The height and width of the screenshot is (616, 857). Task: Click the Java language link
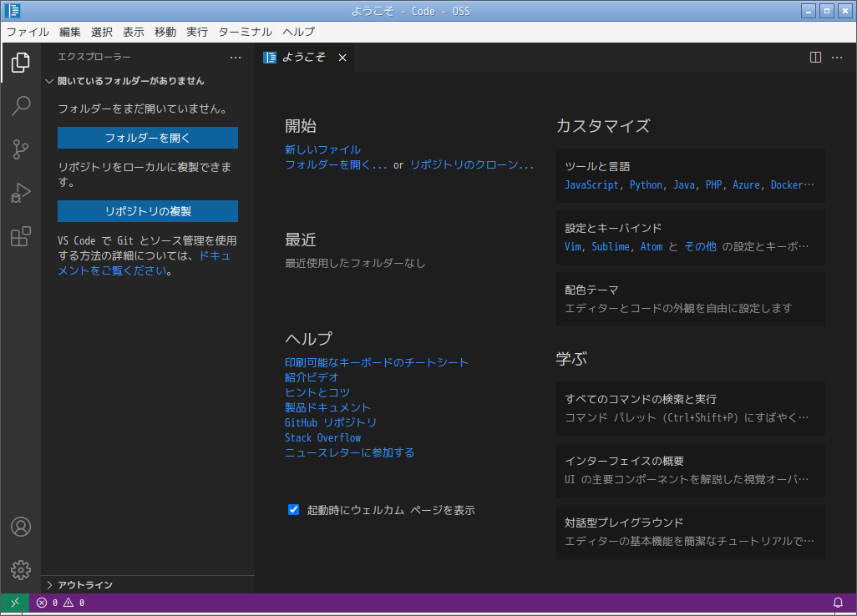(x=684, y=185)
